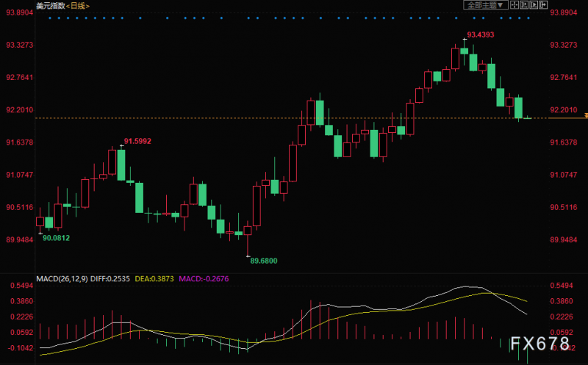This screenshot has width=588, height=365.
Task: Click the 美元指数 chart title
Action: coord(50,6)
